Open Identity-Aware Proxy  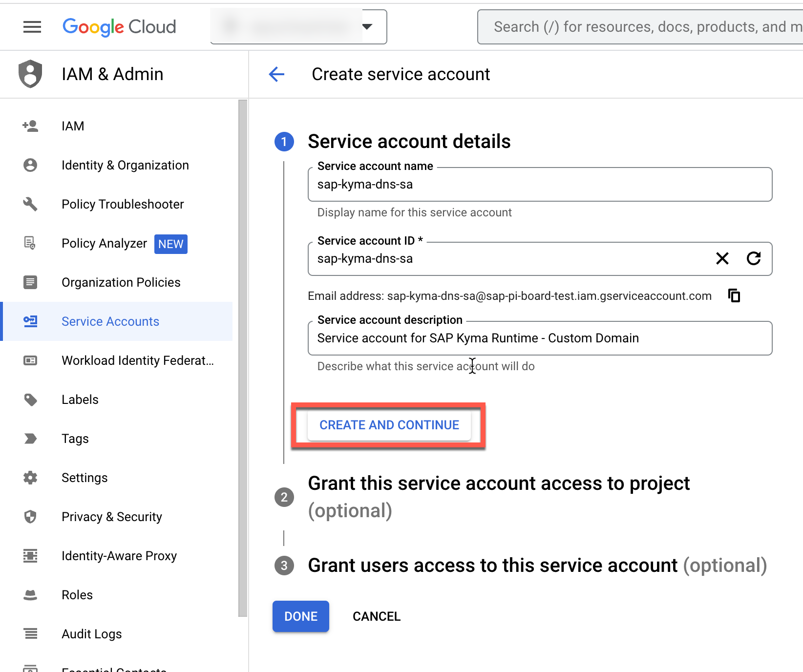pyautogui.click(x=119, y=556)
